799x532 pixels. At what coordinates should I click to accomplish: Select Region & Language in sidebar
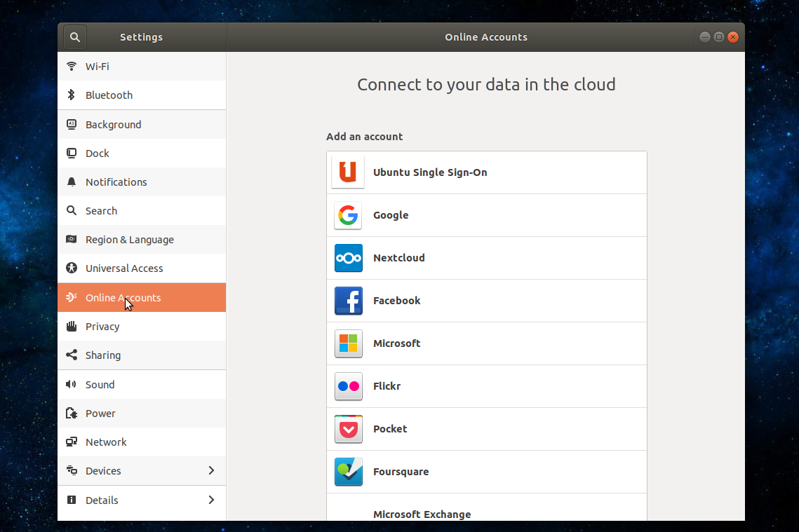click(142, 239)
